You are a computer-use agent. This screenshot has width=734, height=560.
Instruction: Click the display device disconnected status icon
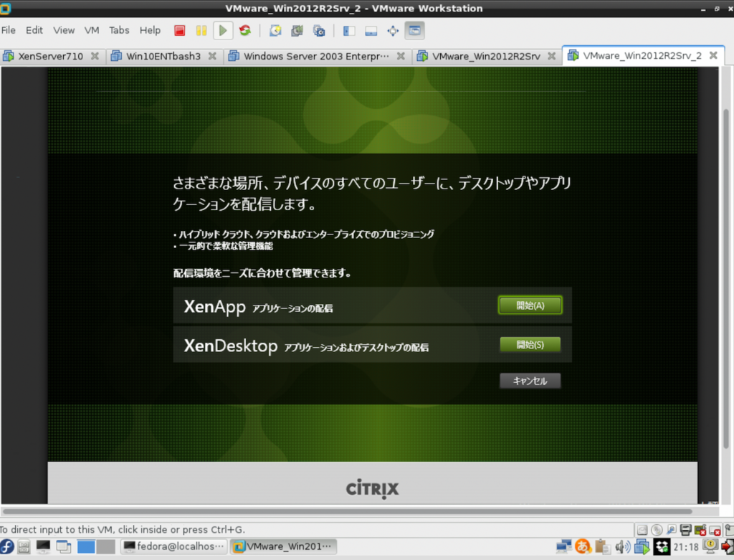coord(715,530)
